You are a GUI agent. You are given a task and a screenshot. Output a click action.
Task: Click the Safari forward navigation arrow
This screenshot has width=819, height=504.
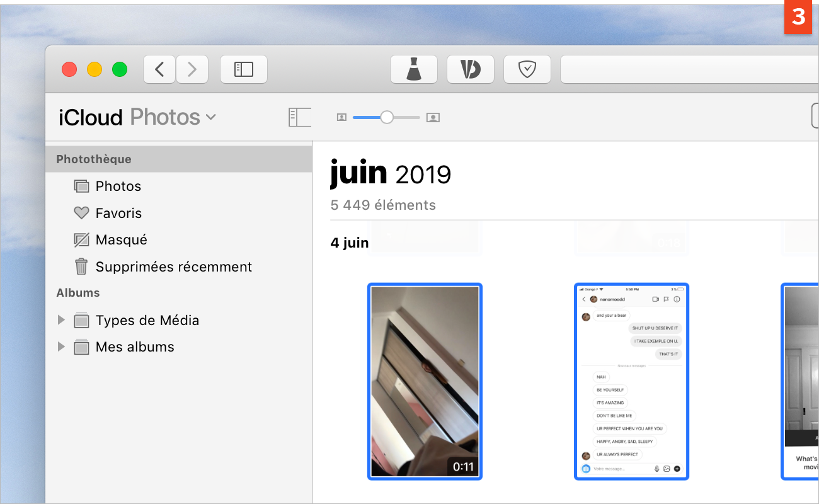192,69
